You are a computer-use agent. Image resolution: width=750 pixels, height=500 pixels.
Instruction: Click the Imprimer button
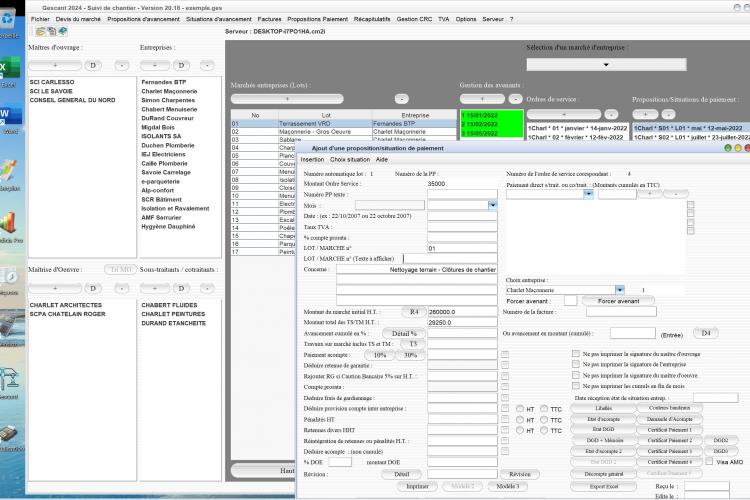click(x=417, y=486)
